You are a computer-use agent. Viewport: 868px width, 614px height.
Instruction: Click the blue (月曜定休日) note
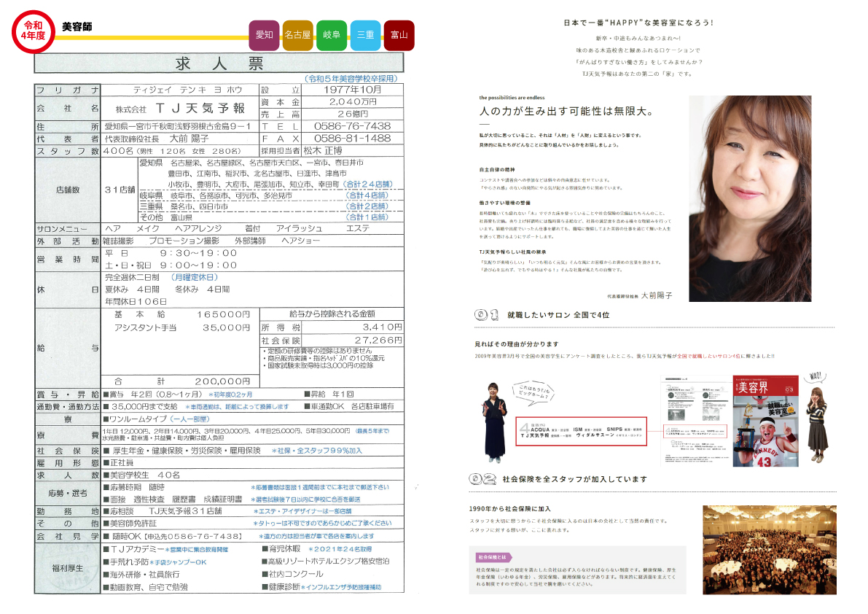[x=195, y=277]
